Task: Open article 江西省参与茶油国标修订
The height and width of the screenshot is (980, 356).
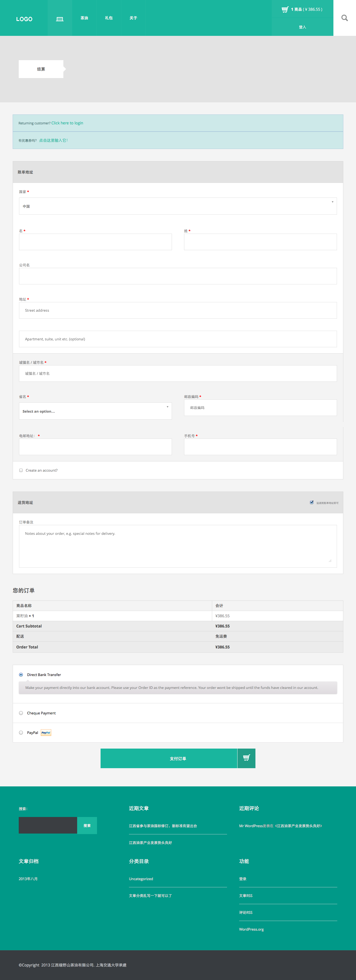Action: tap(163, 826)
